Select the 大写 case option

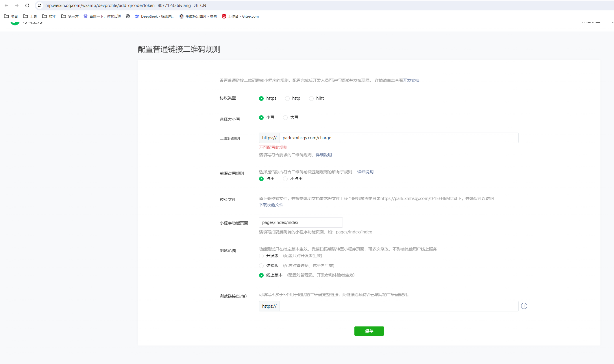tap(285, 118)
